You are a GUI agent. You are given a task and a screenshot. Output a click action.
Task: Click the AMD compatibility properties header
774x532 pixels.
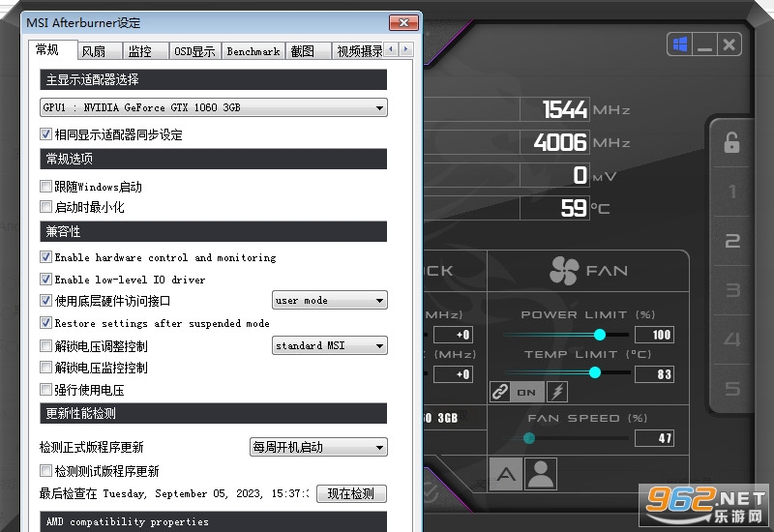tap(213, 521)
